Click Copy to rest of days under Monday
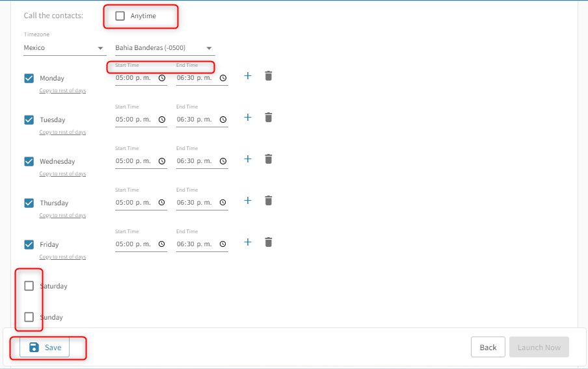The width and height of the screenshot is (588, 369). tap(62, 90)
